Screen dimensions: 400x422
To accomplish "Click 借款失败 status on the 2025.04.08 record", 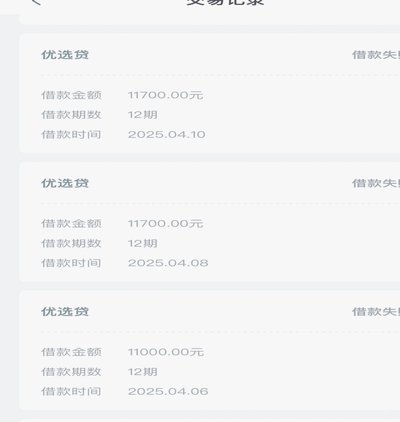I will tap(376, 183).
